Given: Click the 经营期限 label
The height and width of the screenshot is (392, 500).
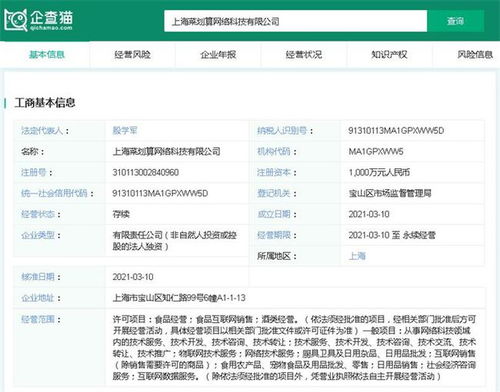Looking at the screenshot, I should pos(277,235).
